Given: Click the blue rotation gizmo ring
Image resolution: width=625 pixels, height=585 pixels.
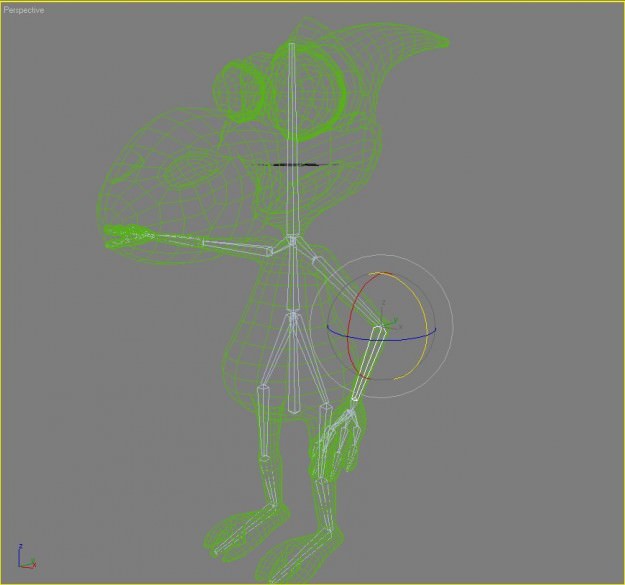Looking at the screenshot, I should tap(383, 340).
